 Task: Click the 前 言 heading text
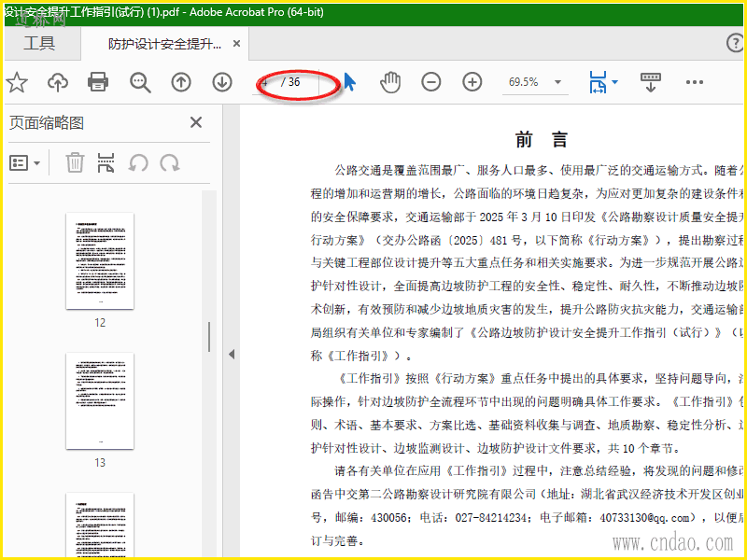click(542, 139)
